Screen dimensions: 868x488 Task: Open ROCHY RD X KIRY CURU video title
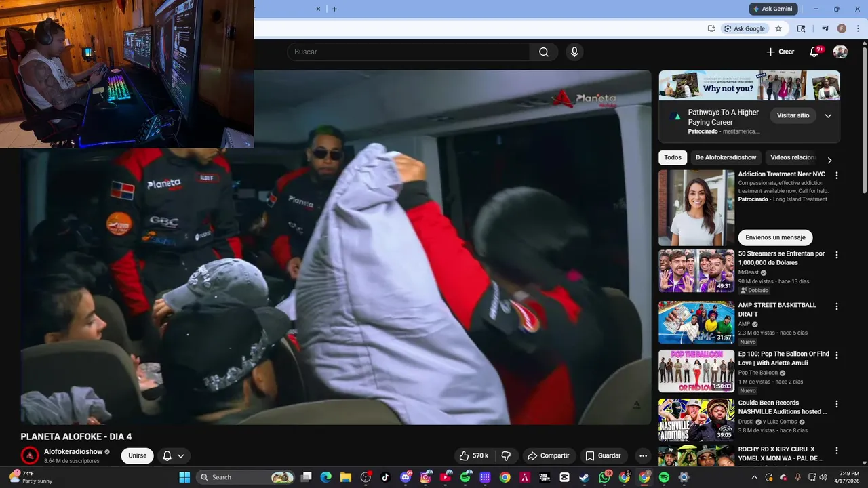(781, 453)
